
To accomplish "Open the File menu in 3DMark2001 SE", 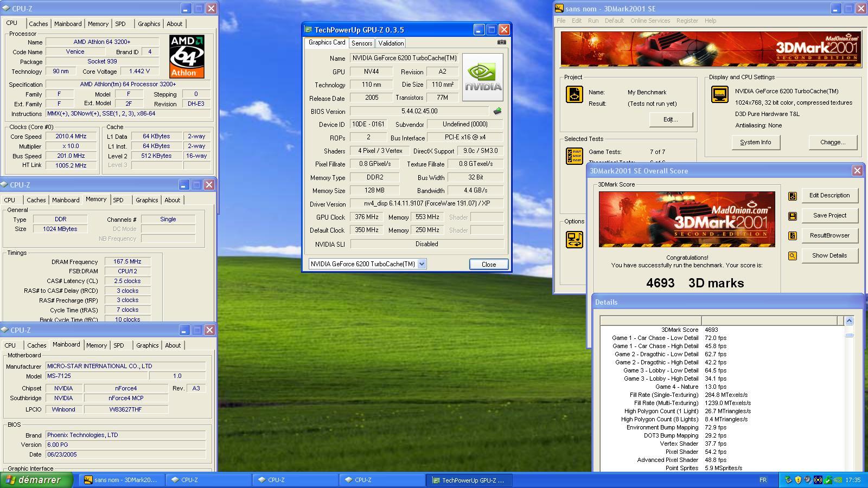I will pyautogui.click(x=561, y=21).
